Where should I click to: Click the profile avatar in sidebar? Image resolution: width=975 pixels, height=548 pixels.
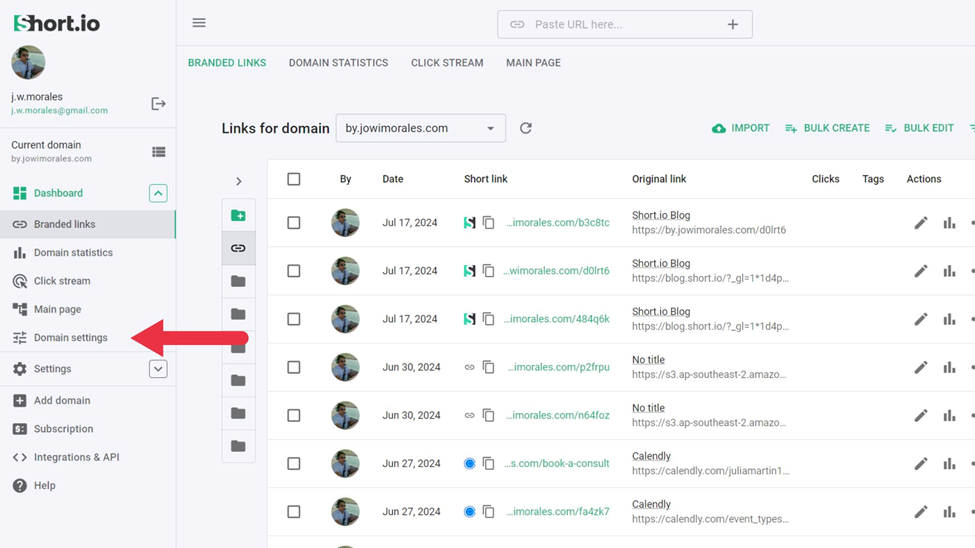point(28,63)
